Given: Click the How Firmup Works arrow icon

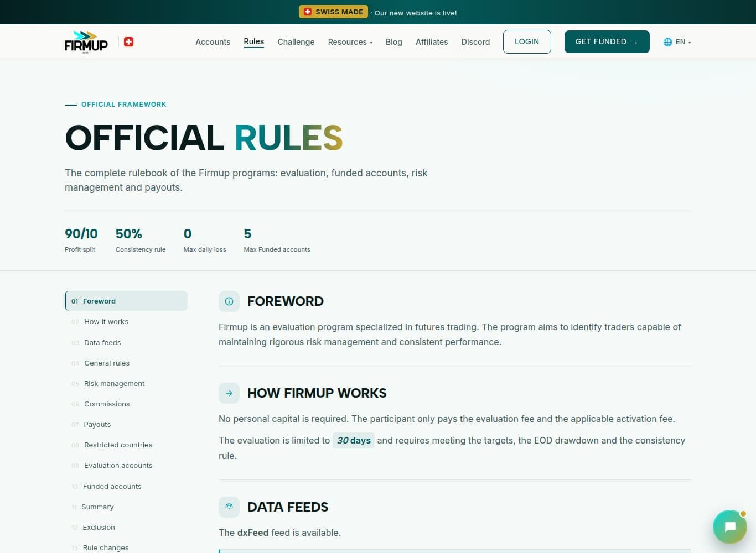Looking at the screenshot, I should pyautogui.click(x=229, y=393).
